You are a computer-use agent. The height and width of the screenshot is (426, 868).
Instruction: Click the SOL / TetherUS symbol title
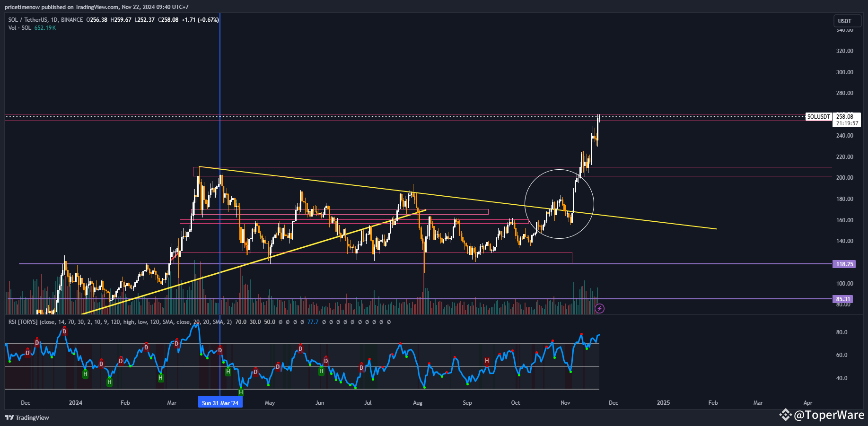[28, 20]
